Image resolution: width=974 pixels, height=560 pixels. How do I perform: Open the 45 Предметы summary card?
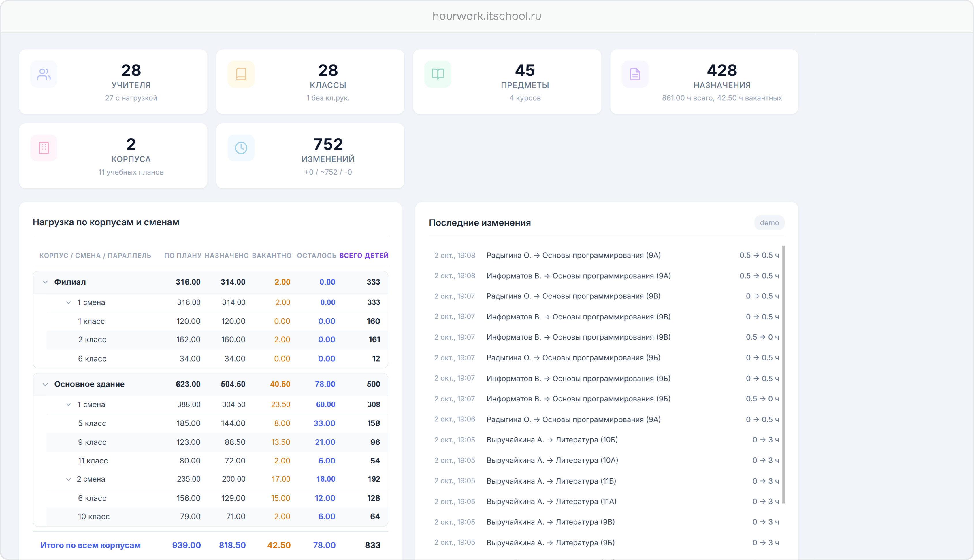pos(507,82)
